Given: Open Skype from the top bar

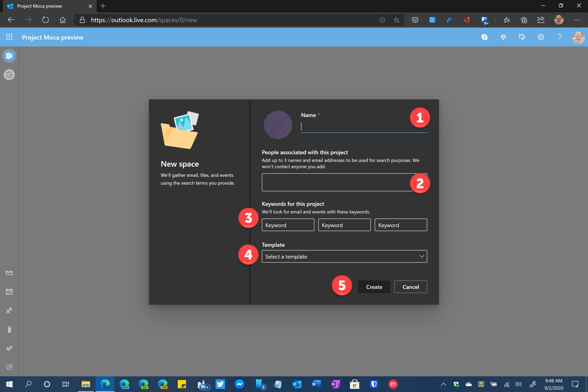Looking at the screenshot, I should tap(485, 37).
